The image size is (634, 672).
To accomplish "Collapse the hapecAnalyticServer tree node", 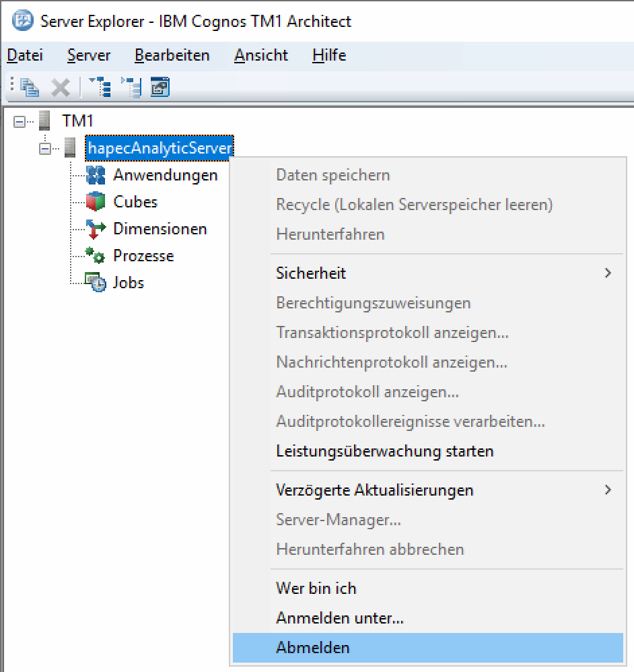I will 46,148.
